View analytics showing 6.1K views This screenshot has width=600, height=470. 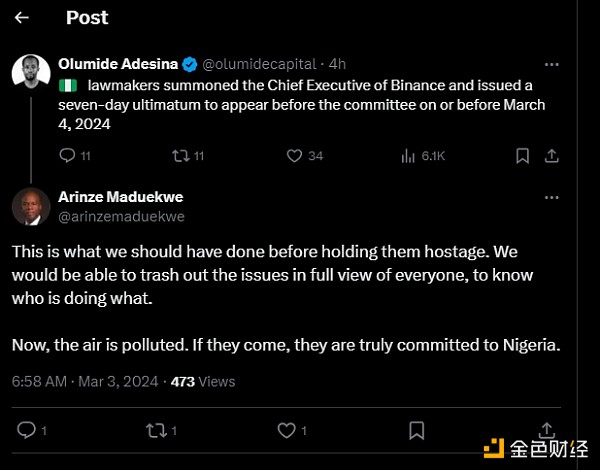pyautogui.click(x=408, y=155)
